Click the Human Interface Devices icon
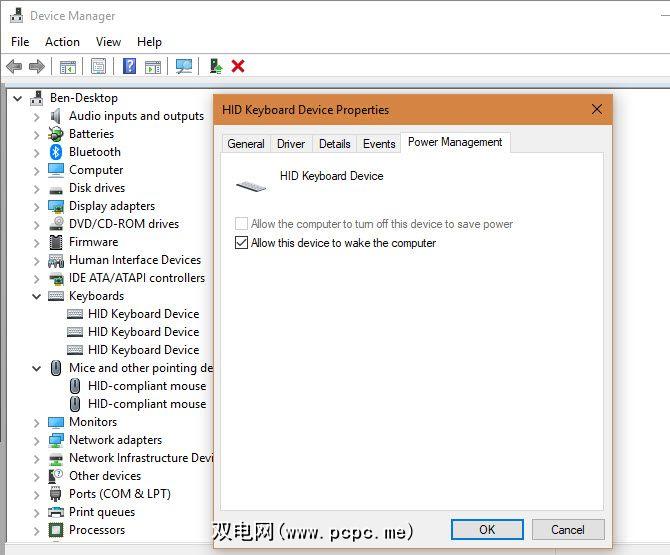This screenshot has width=670, height=555. coord(56,260)
